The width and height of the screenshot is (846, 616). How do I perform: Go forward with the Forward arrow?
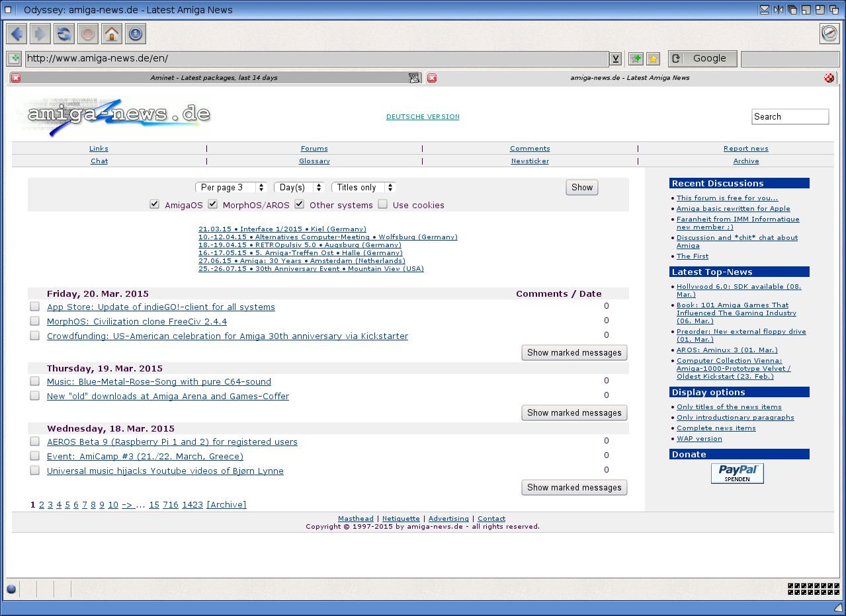pyautogui.click(x=40, y=34)
